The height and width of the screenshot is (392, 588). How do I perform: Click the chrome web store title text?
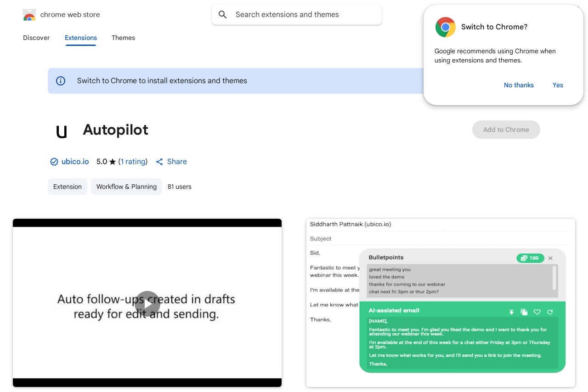(x=70, y=15)
